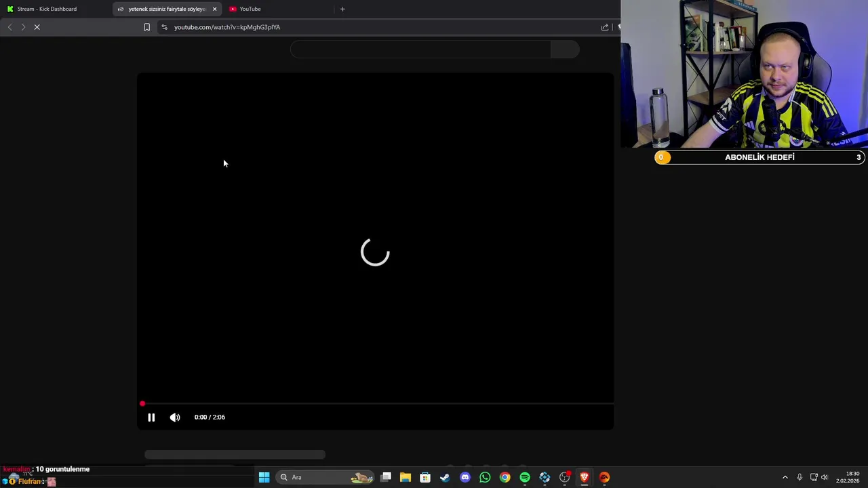
Task: Close the 'yetenek sizsiniz fairytale' tab
Action: pyautogui.click(x=214, y=9)
